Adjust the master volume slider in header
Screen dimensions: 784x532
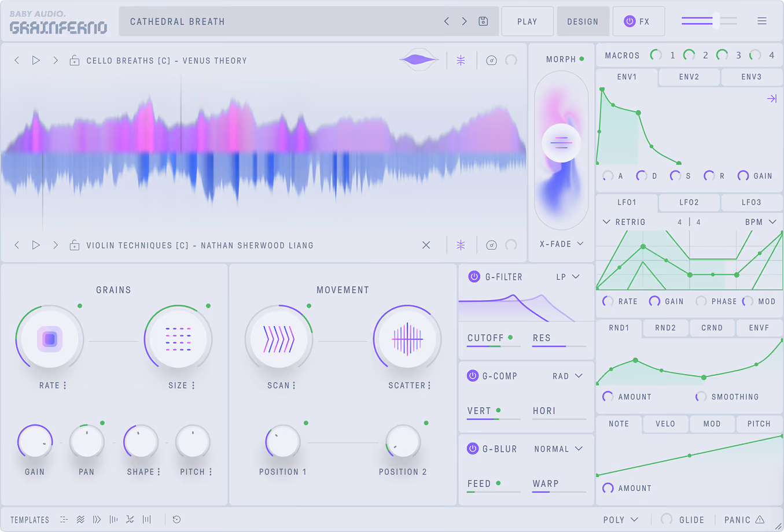tap(709, 21)
